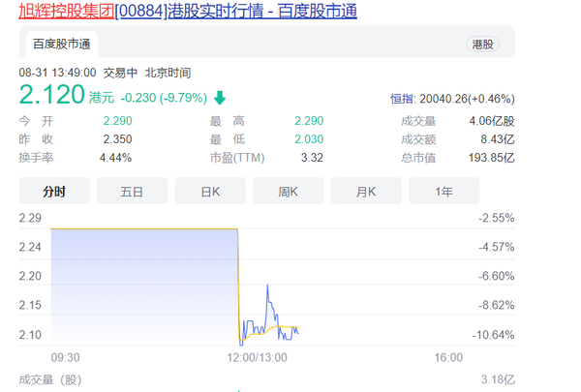Click the -10.64% percent axis label
Image resolution: width=581 pixels, height=392 pixels.
(x=493, y=335)
